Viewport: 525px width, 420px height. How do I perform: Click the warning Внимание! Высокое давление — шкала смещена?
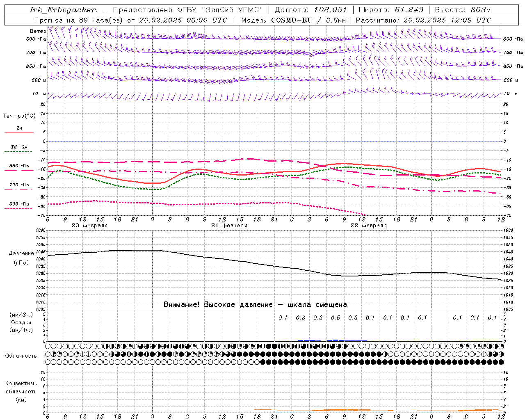[x=256, y=305]
